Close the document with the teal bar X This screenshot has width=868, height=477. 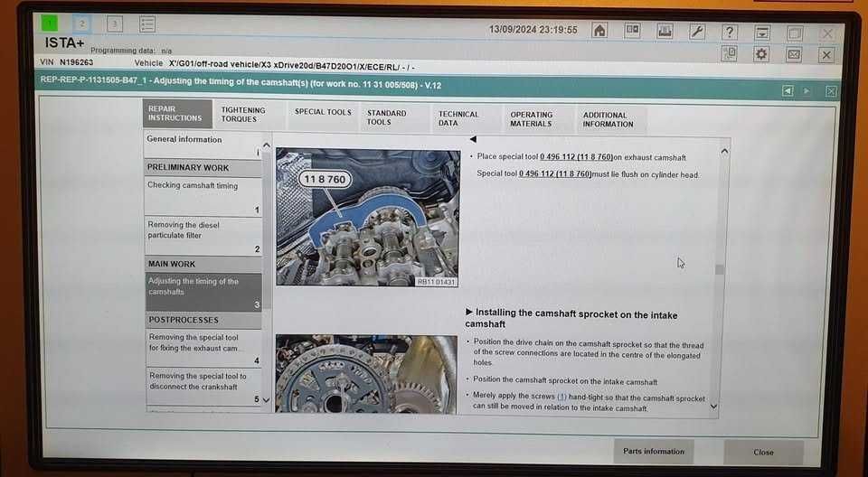click(x=831, y=91)
